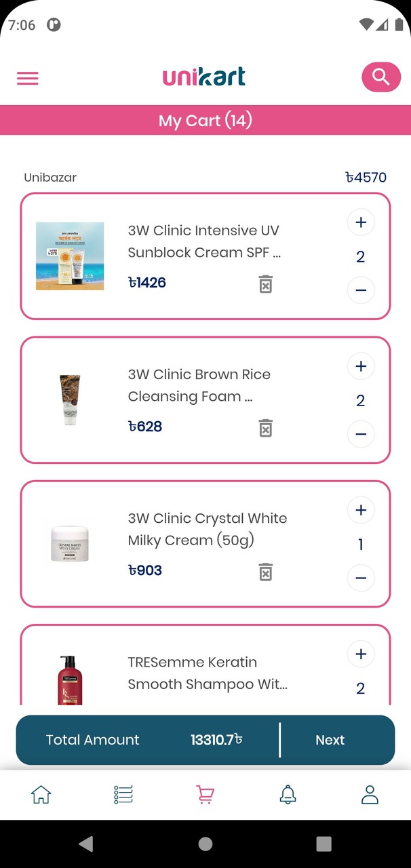The image size is (411, 868).
Task: Select the cart tab in bottom bar
Action: click(x=206, y=794)
